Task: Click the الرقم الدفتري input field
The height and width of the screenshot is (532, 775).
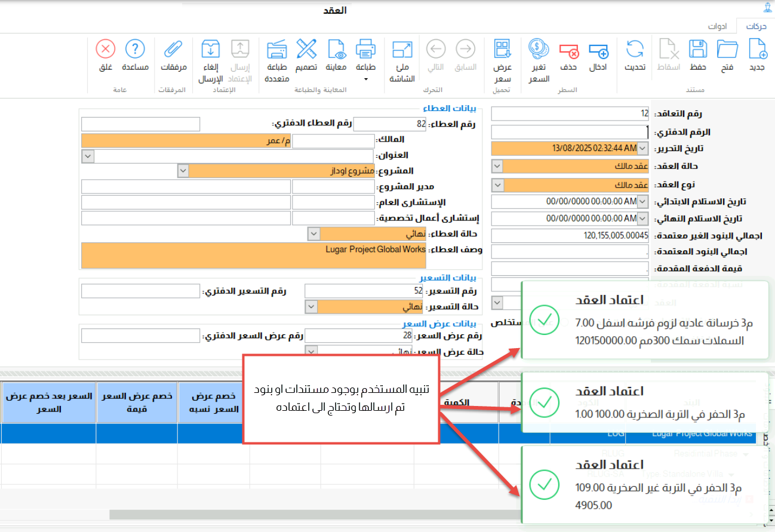Action: 570,132
